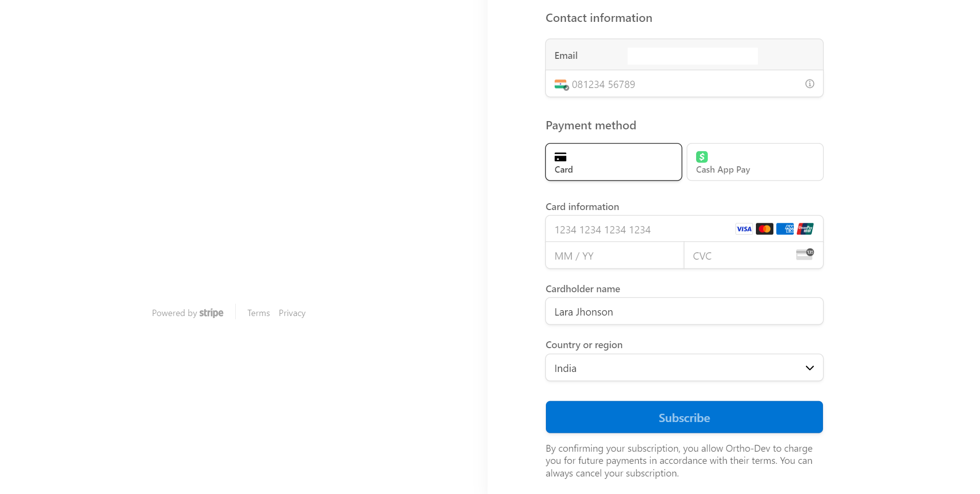Edit the Cardholder name field
This screenshot has height=494, width=980.
coord(684,312)
